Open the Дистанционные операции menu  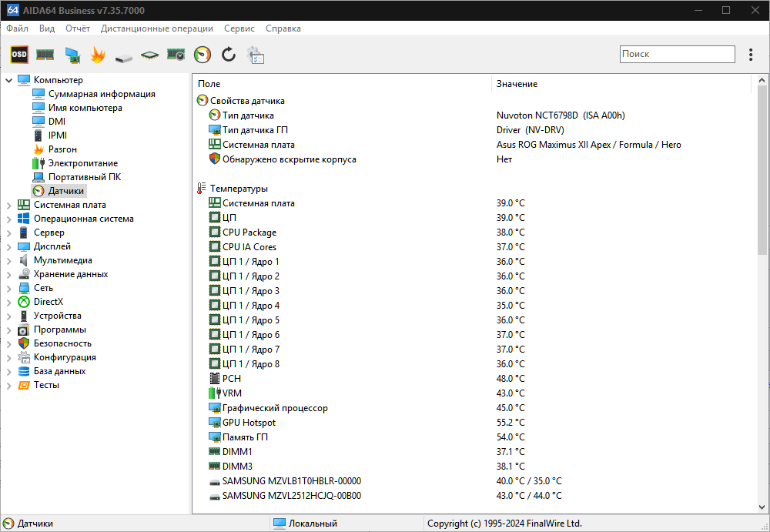pyautogui.click(x=156, y=28)
